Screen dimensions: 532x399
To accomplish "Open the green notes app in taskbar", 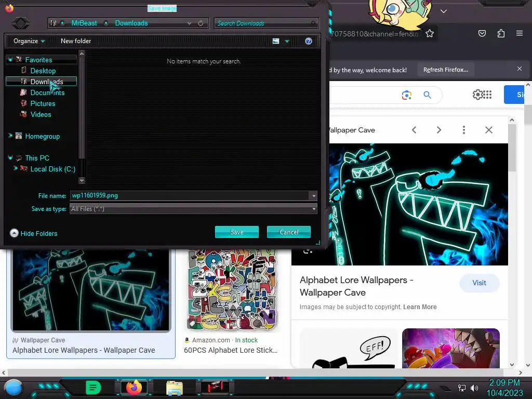I will 94,388.
